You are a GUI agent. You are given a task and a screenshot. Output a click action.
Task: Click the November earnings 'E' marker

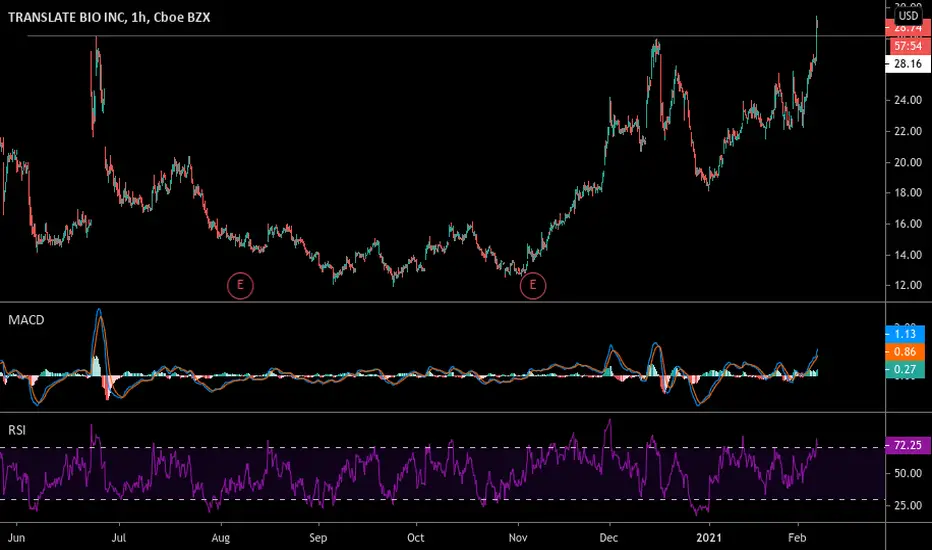[x=533, y=286]
